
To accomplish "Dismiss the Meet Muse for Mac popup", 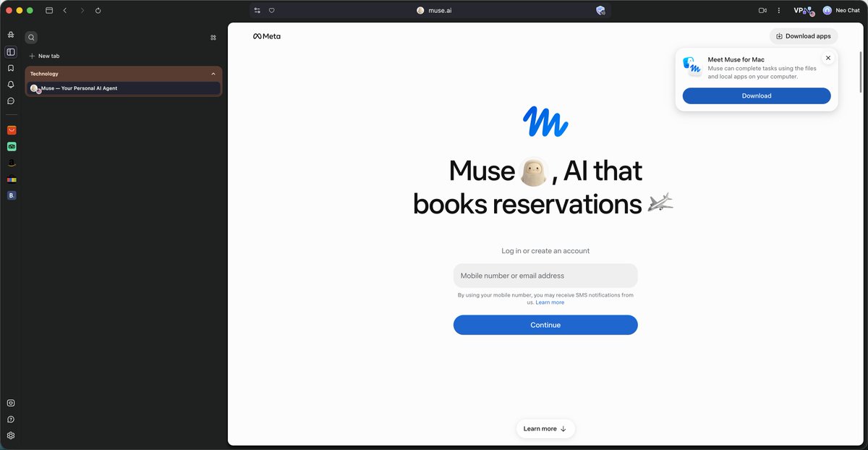I will point(828,58).
